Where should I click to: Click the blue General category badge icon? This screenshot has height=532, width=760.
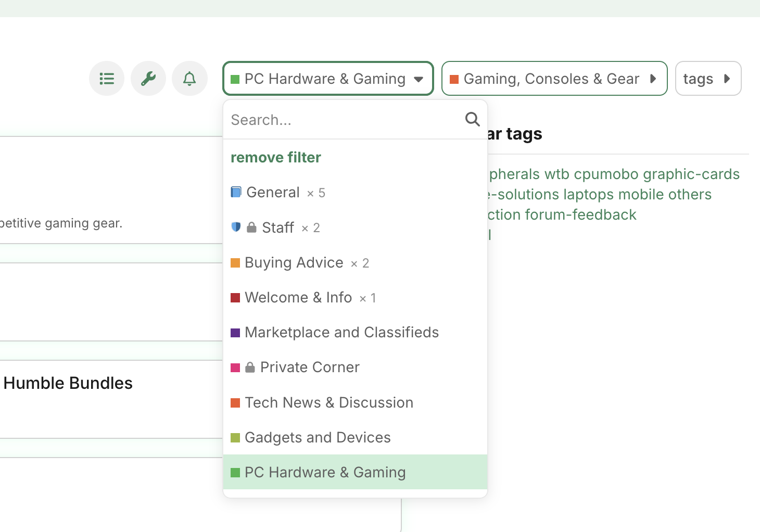[236, 192]
